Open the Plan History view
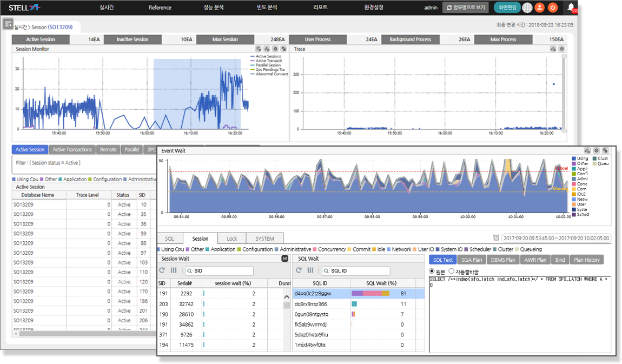This screenshot has height=364, width=622. 587,260
